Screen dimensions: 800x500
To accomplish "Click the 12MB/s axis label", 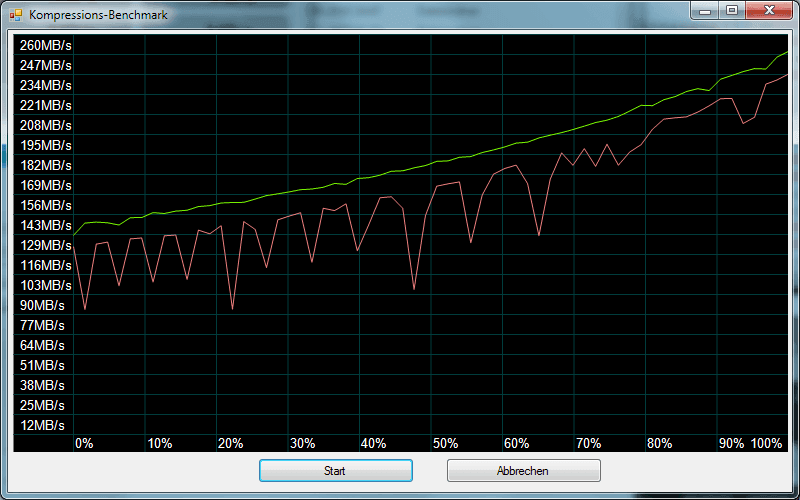I will point(42,426).
